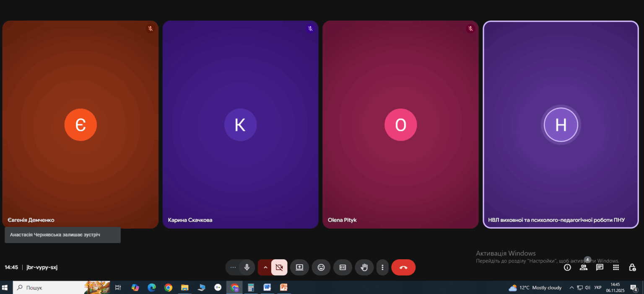This screenshot has width=644, height=294.
Task: Expand the audio/video settings chevron
Action: pos(265,267)
